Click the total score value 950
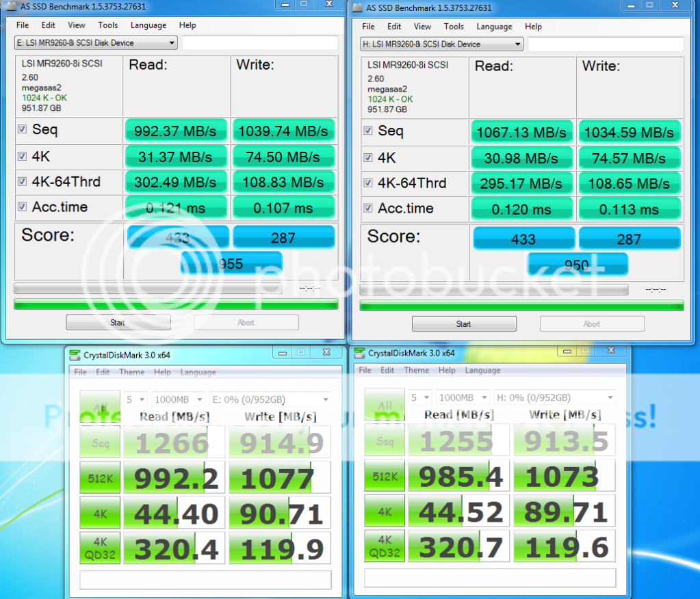This screenshot has width=700, height=599. point(578,265)
